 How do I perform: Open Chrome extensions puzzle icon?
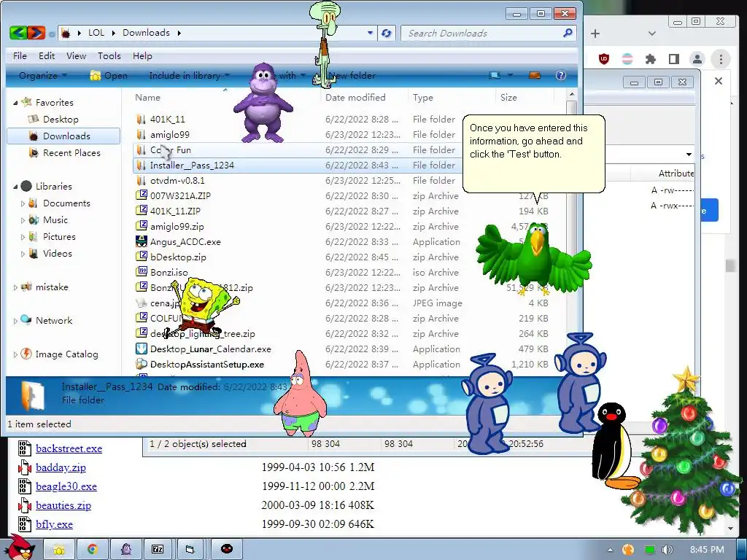tap(650, 59)
